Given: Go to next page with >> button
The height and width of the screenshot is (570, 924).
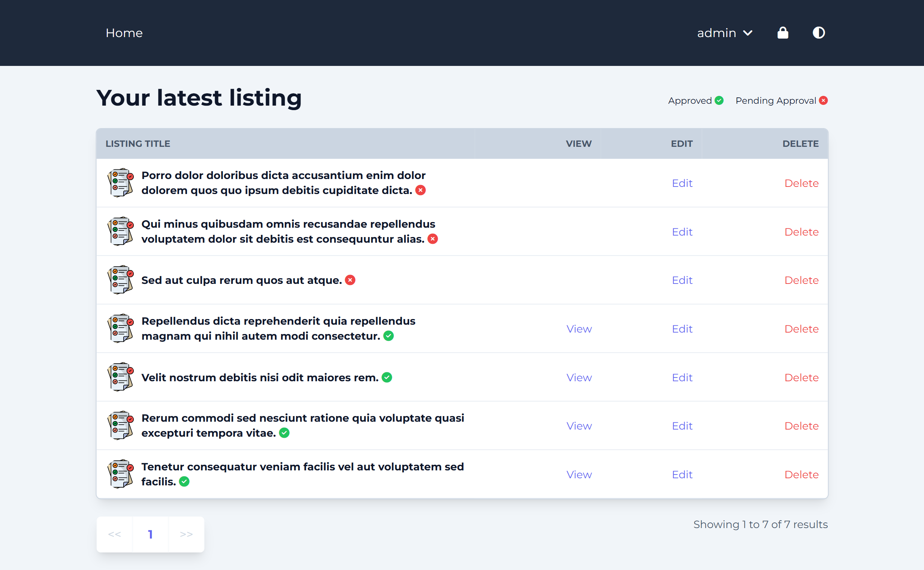Looking at the screenshot, I should 186,534.
